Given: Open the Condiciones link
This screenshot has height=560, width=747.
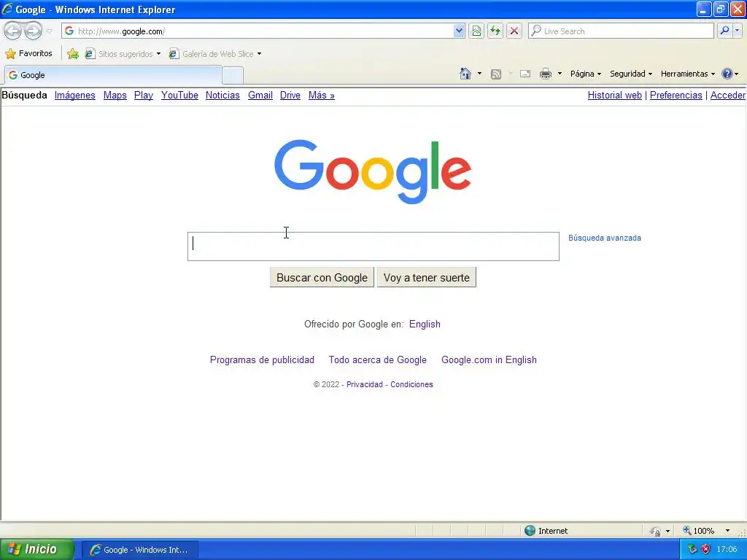Looking at the screenshot, I should pyautogui.click(x=411, y=384).
